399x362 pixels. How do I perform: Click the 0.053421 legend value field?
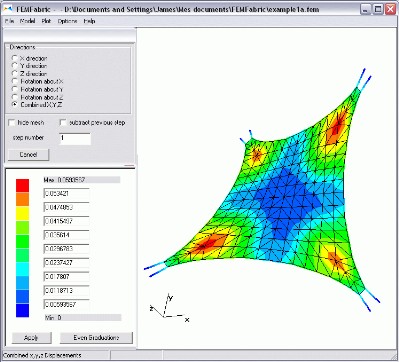click(x=66, y=193)
